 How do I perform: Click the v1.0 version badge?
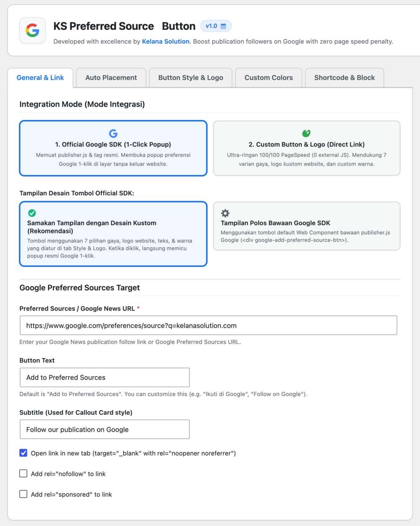pos(216,26)
